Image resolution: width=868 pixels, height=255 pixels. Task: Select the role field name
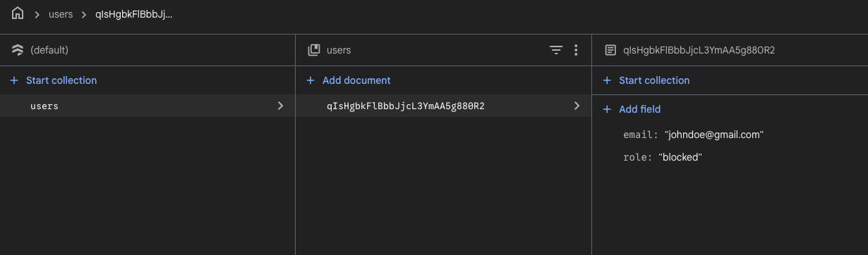637,157
